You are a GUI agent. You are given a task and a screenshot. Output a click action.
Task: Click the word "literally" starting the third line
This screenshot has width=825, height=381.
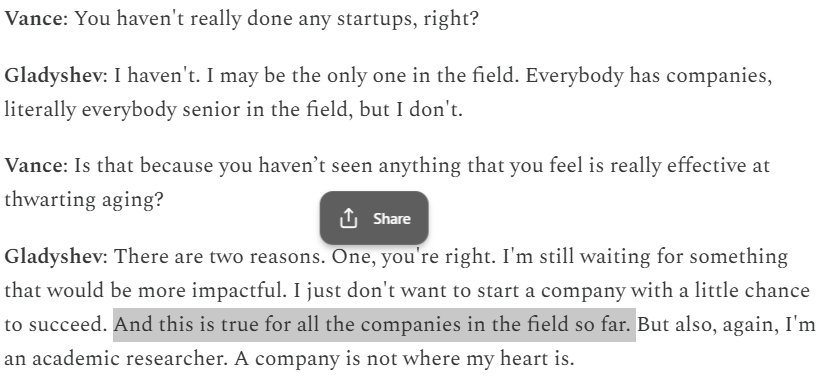tap(41, 111)
